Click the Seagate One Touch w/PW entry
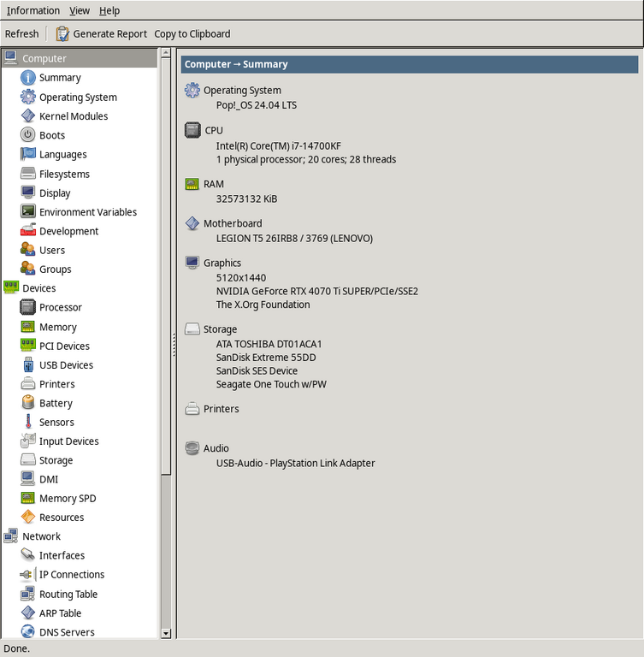The height and width of the screenshot is (657, 644). pos(271,384)
